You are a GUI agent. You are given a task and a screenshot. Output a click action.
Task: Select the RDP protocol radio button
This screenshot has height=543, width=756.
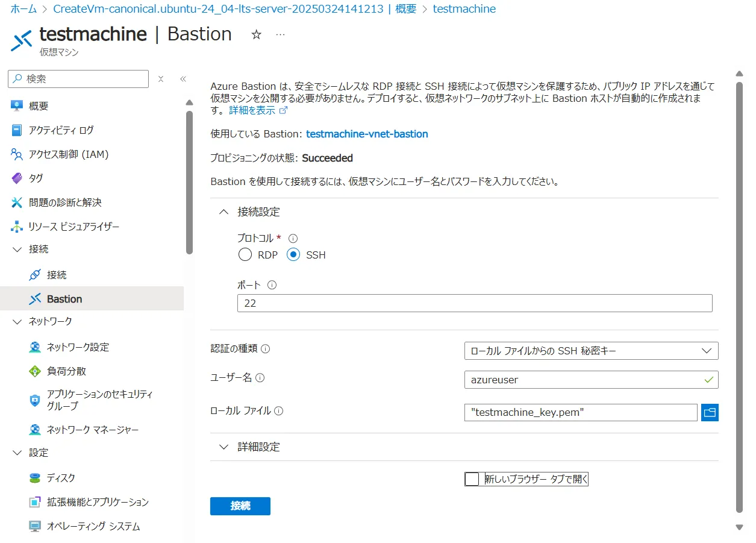[x=245, y=255]
